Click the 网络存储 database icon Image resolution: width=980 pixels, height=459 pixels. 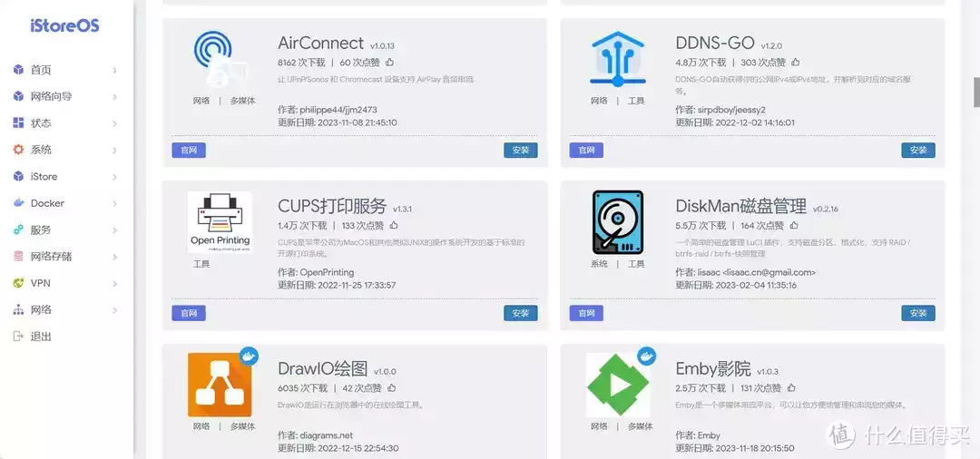pyautogui.click(x=18, y=257)
